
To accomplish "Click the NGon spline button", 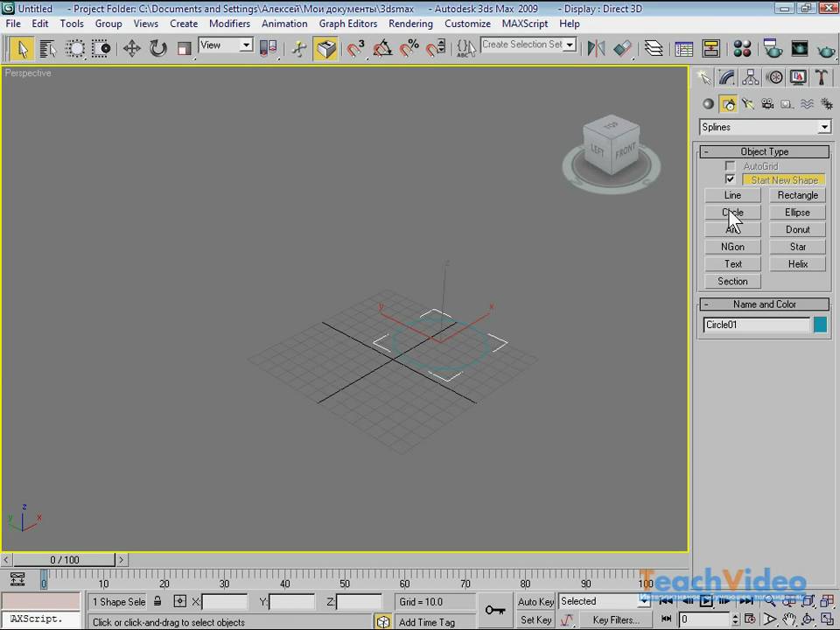I will [x=732, y=247].
